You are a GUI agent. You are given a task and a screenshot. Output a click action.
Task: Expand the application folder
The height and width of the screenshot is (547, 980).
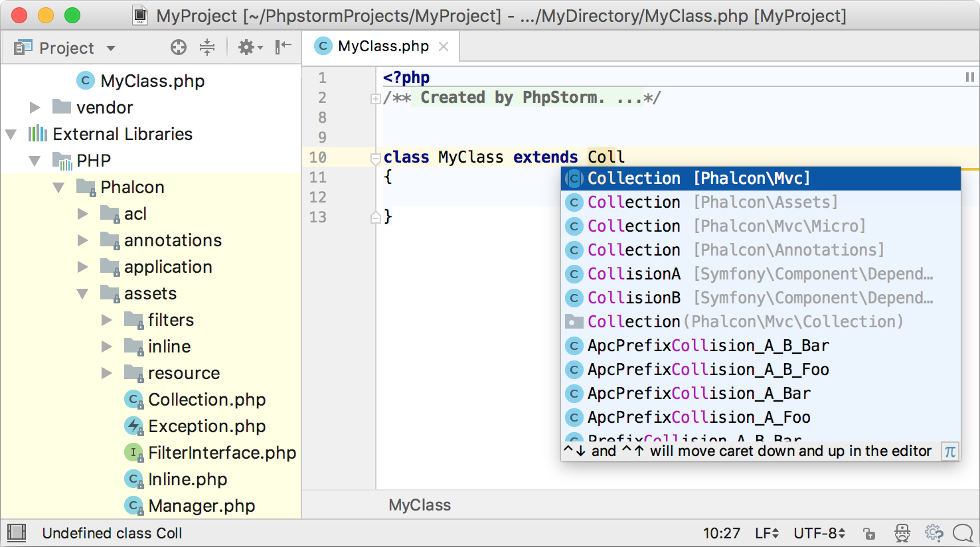(83, 267)
